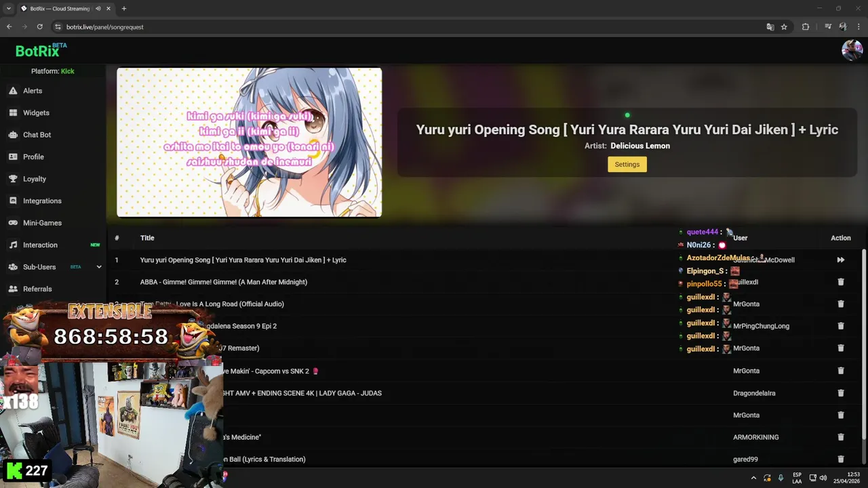This screenshot has width=868, height=488.
Task: Click the gared99 username
Action: 745,460
